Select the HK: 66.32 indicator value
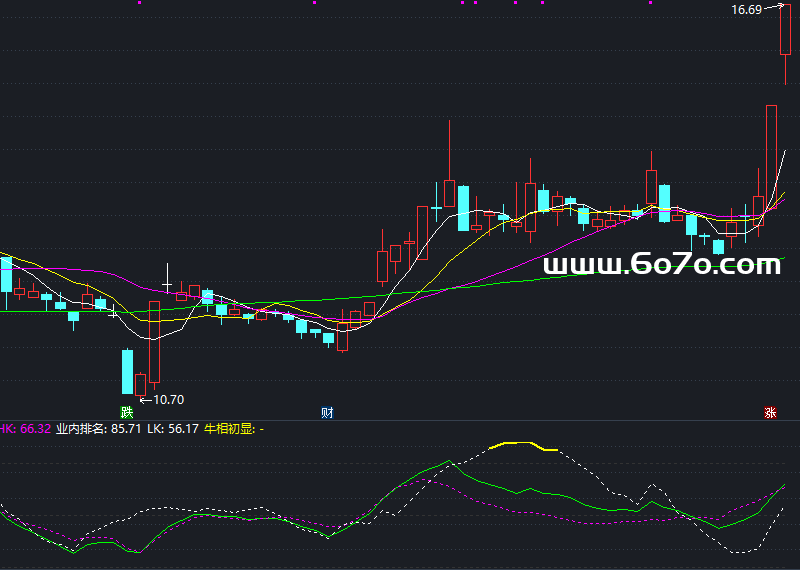The width and height of the screenshot is (800, 570). [x=25, y=429]
